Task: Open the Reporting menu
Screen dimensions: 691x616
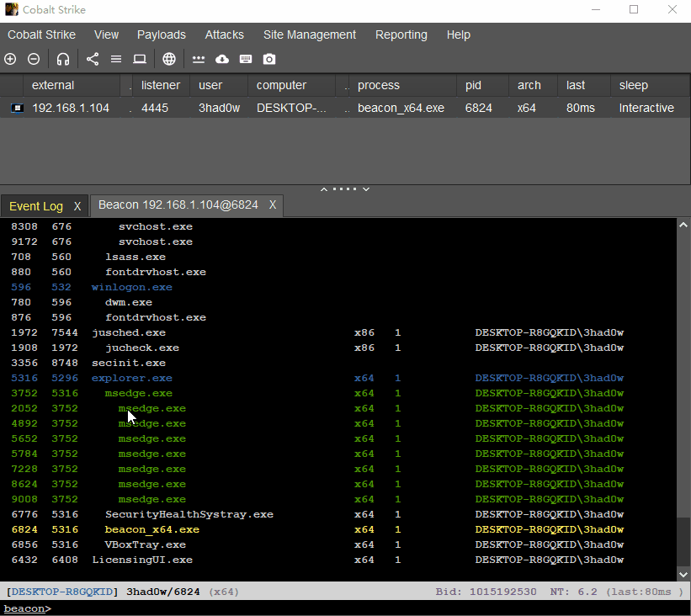Action: pos(401,35)
